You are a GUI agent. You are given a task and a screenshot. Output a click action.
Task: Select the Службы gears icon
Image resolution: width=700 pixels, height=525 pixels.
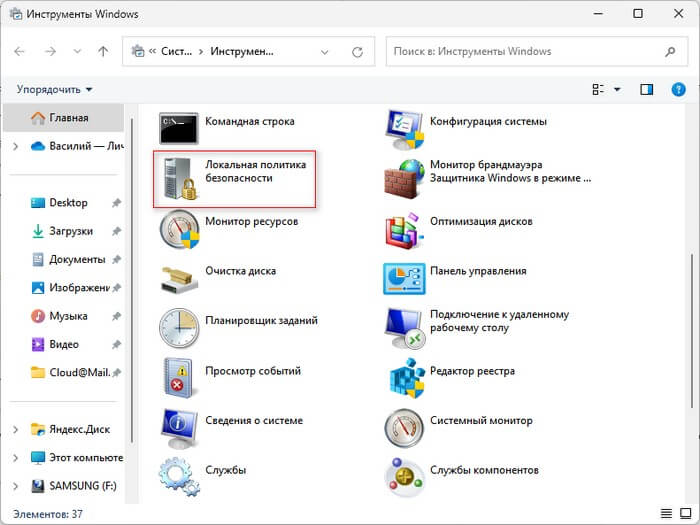[x=179, y=477]
